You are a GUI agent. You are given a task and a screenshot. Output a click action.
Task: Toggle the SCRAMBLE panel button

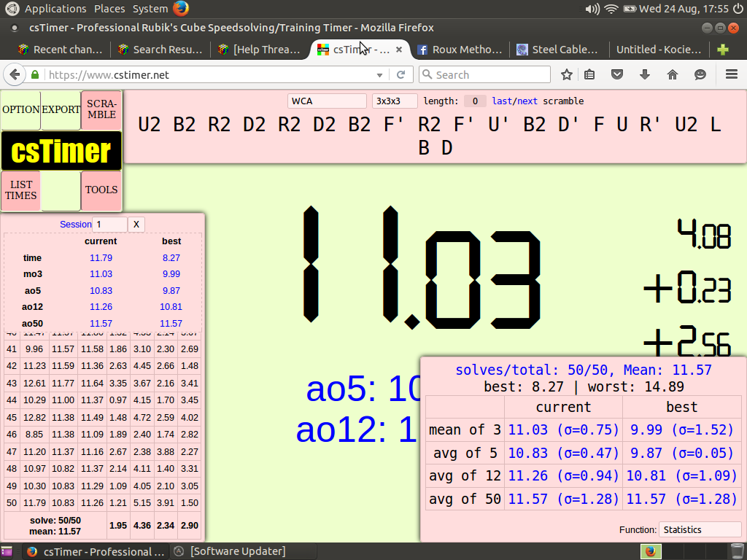click(x=101, y=109)
